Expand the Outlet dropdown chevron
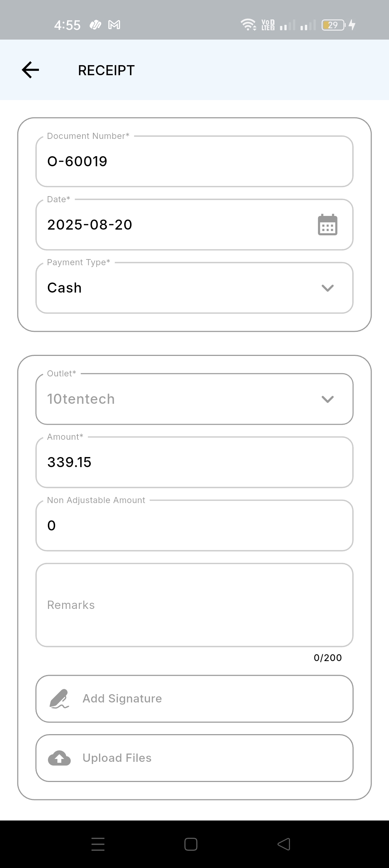This screenshot has height=868, width=389. point(327,399)
